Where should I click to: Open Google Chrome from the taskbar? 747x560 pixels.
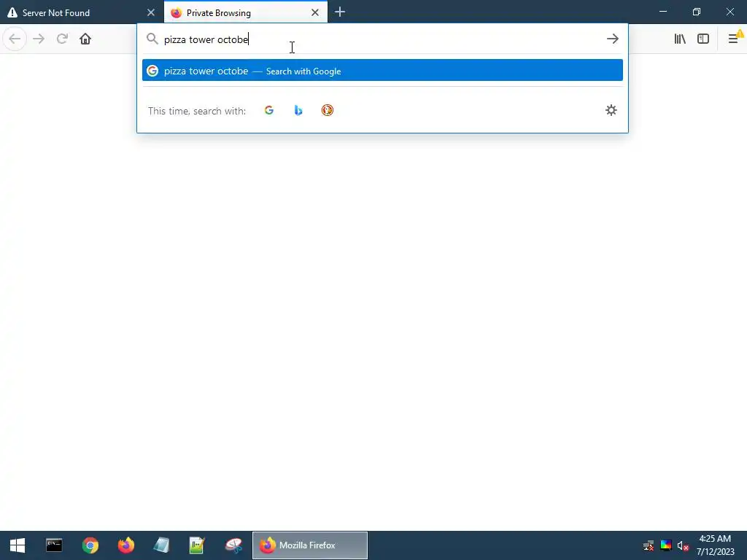pyautogui.click(x=90, y=545)
